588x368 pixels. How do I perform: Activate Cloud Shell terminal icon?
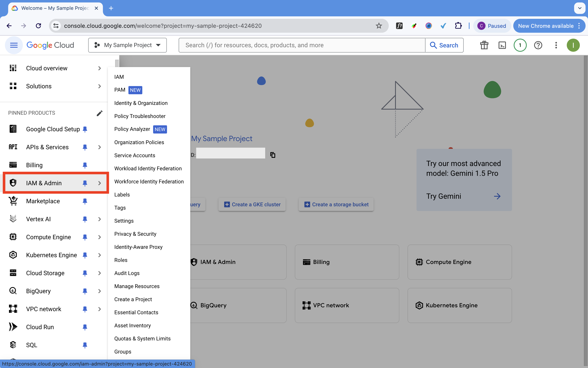502,45
